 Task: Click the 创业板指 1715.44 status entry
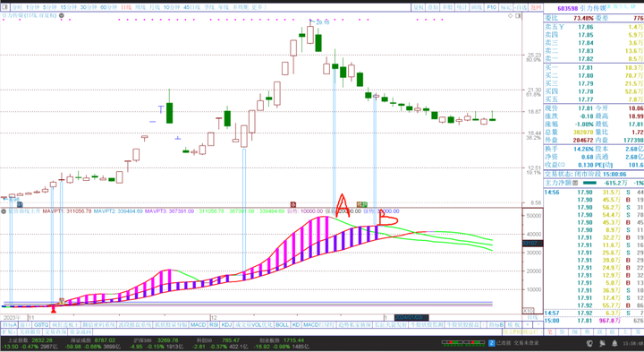click(282, 340)
